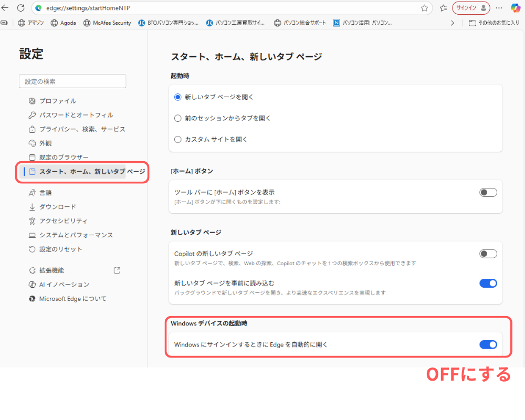Enable the Copilot の新しいタブページ toggle

pos(488,253)
